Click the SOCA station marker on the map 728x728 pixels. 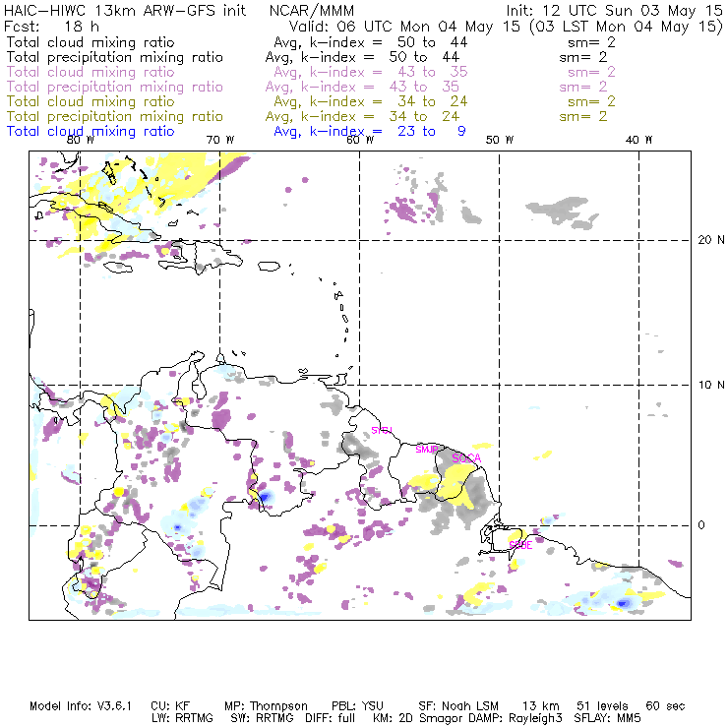point(466,458)
